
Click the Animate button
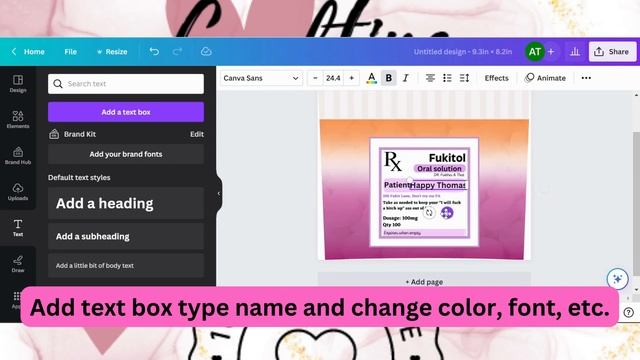point(545,78)
